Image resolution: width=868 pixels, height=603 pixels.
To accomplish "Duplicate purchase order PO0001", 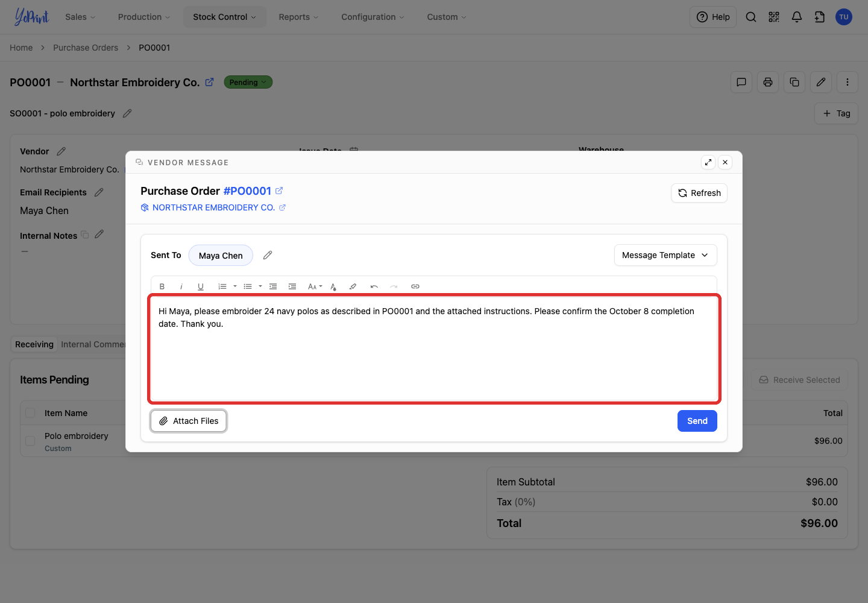I will click(794, 82).
